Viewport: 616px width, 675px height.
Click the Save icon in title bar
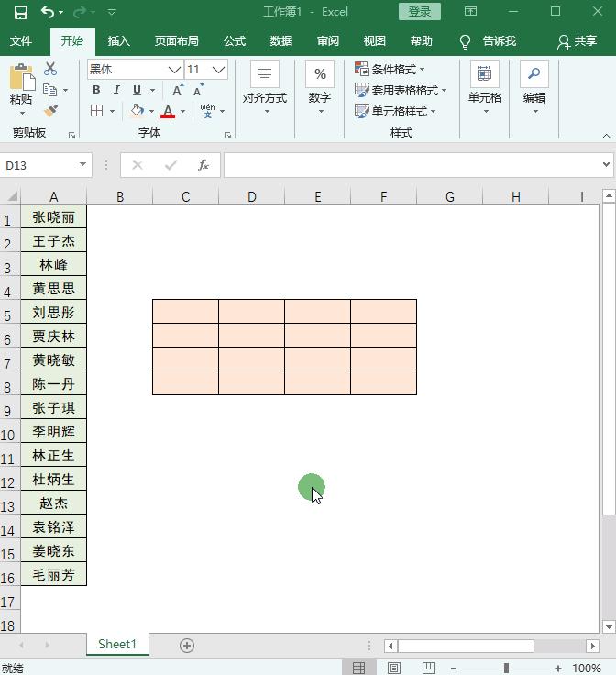point(21,12)
